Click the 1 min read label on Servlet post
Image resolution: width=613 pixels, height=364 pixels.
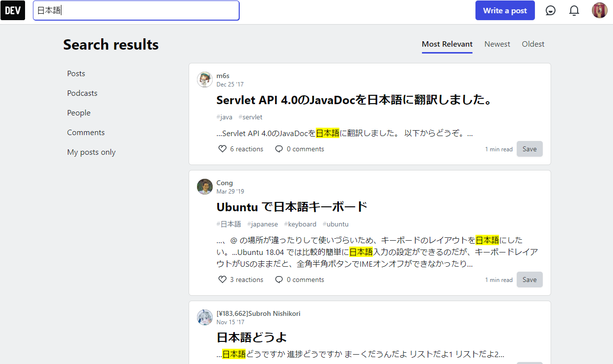coord(499,149)
